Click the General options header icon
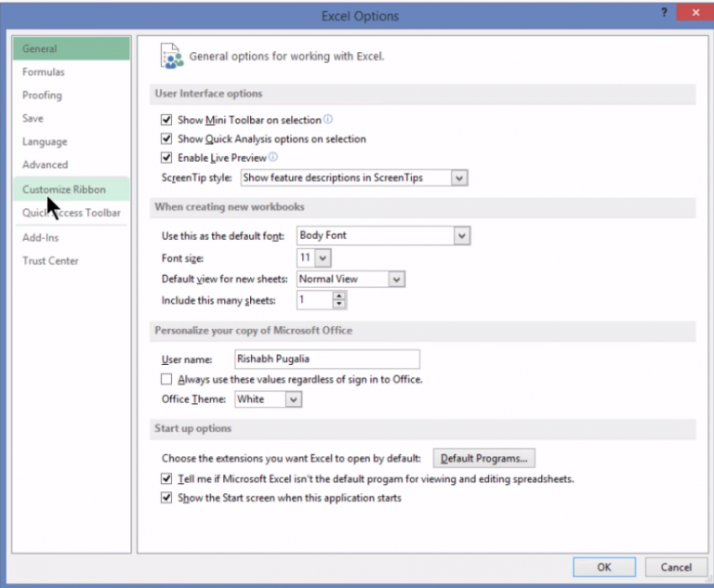Viewport: 714px width, 588px height. click(170, 56)
